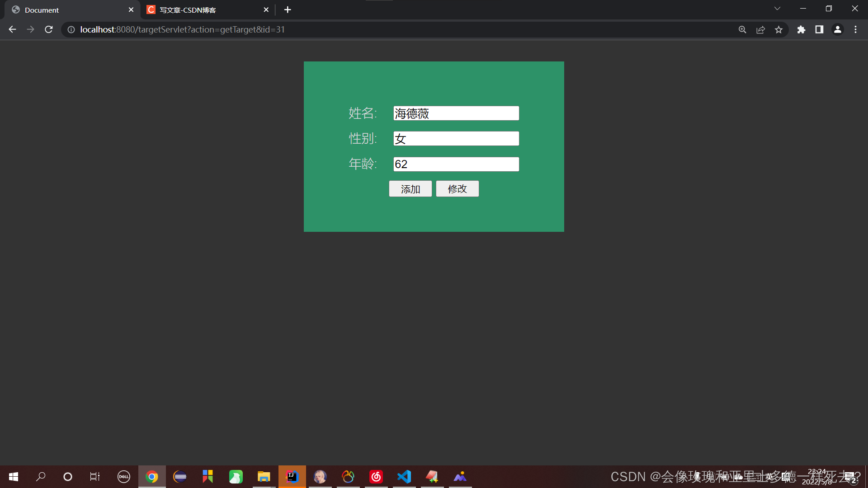Image resolution: width=868 pixels, height=488 pixels.
Task: Open the Chrome profile avatar icon
Action: click(x=838, y=29)
